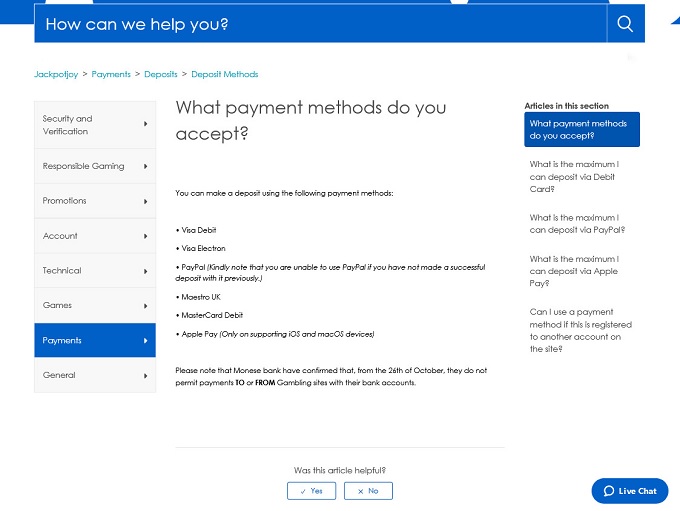680x511 pixels.
Task: Navigate to Deposits breadcrumb
Action: [160, 74]
